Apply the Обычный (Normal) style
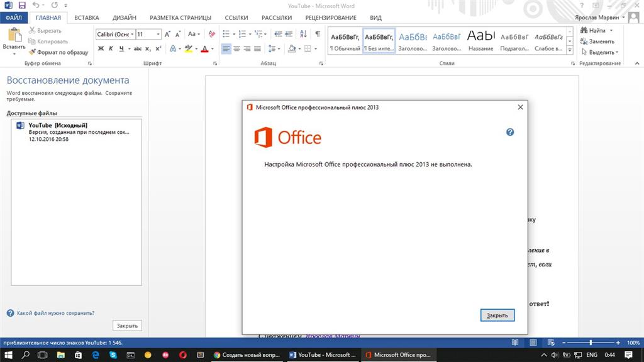The image size is (644, 362). (x=345, y=41)
